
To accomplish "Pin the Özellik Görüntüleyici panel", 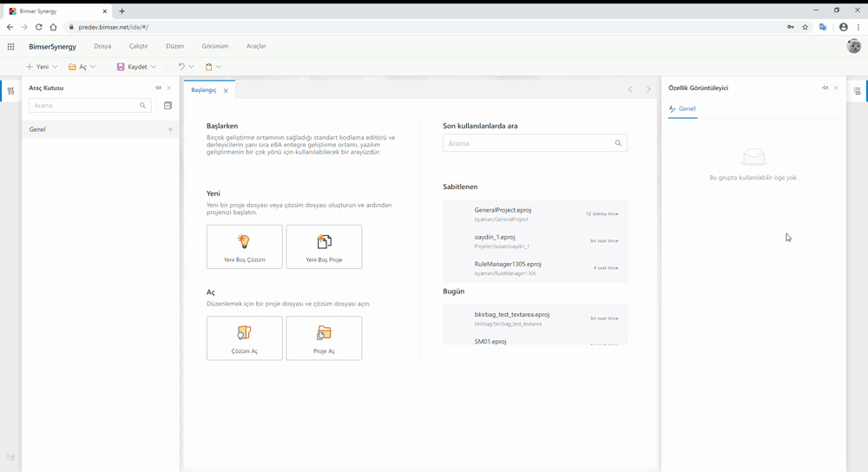I will coord(825,88).
